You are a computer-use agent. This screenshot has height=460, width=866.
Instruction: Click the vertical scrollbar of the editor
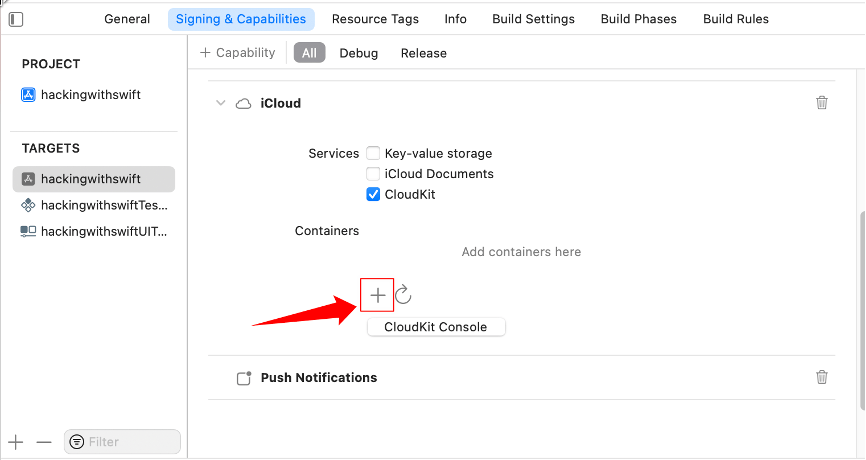(862, 312)
